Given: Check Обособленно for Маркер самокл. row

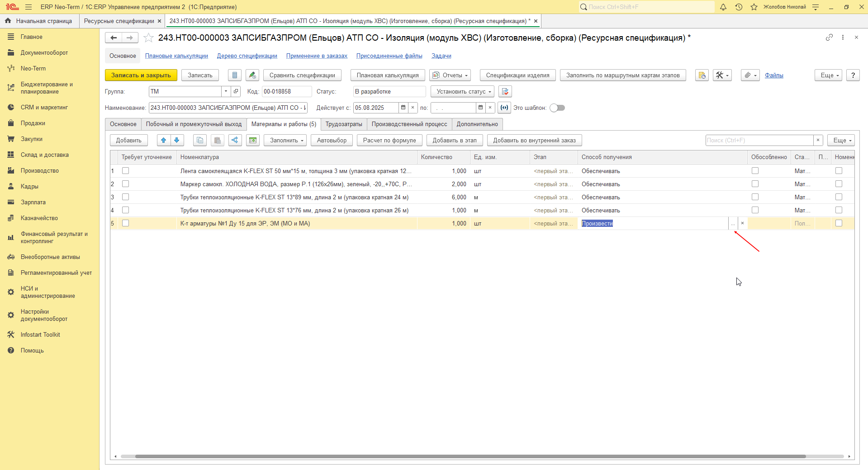Looking at the screenshot, I should point(755,184).
